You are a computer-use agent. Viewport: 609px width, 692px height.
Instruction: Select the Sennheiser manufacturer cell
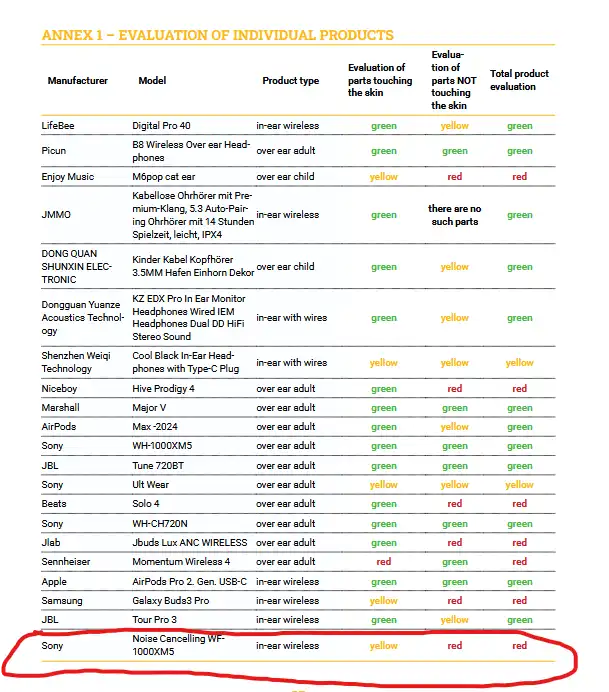pyautogui.click(x=66, y=562)
